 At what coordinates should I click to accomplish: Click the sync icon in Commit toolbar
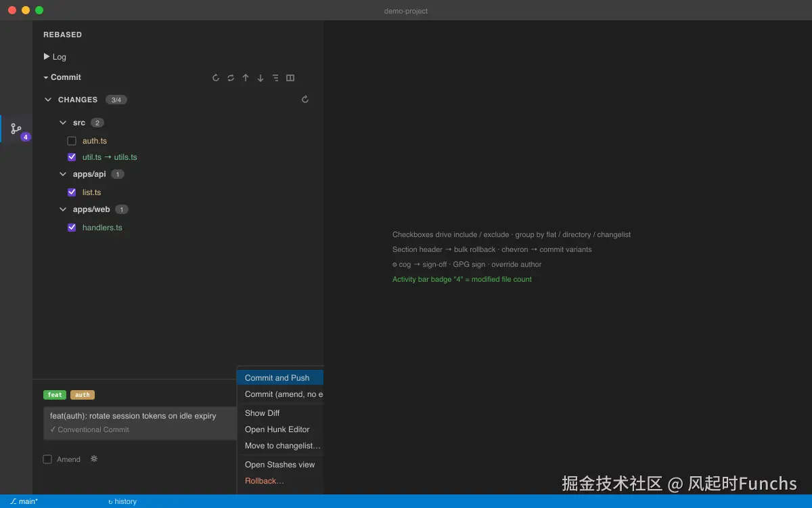click(231, 78)
